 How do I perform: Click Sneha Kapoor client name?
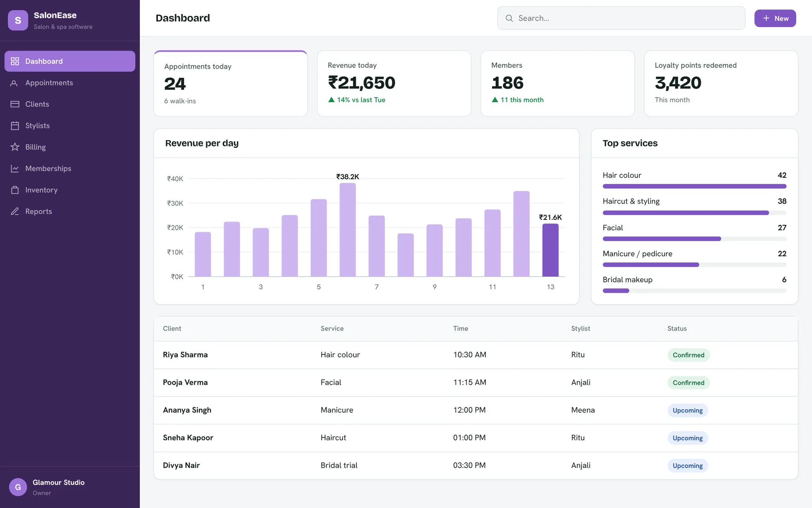pyautogui.click(x=188, y=438)
